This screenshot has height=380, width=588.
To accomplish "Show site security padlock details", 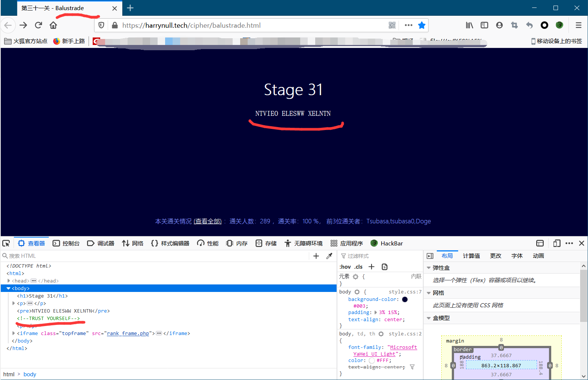I will [115, 25].
